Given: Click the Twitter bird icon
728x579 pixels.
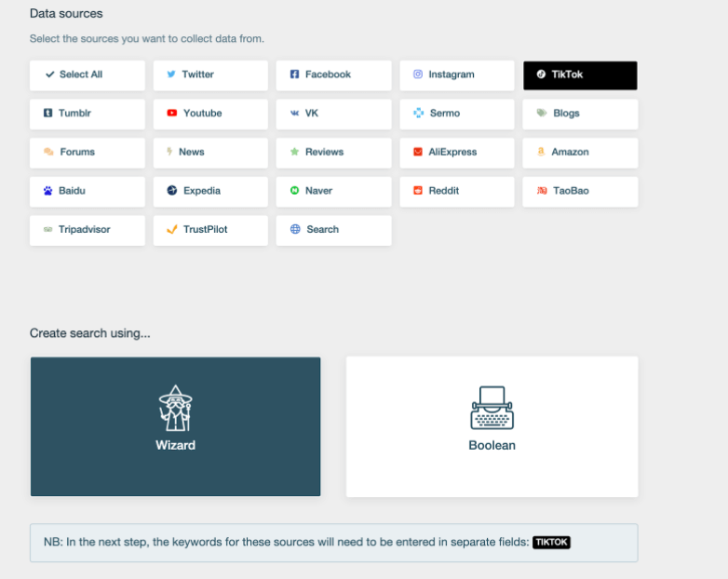Looking at the screenshot, I should (x=171, y=74).
